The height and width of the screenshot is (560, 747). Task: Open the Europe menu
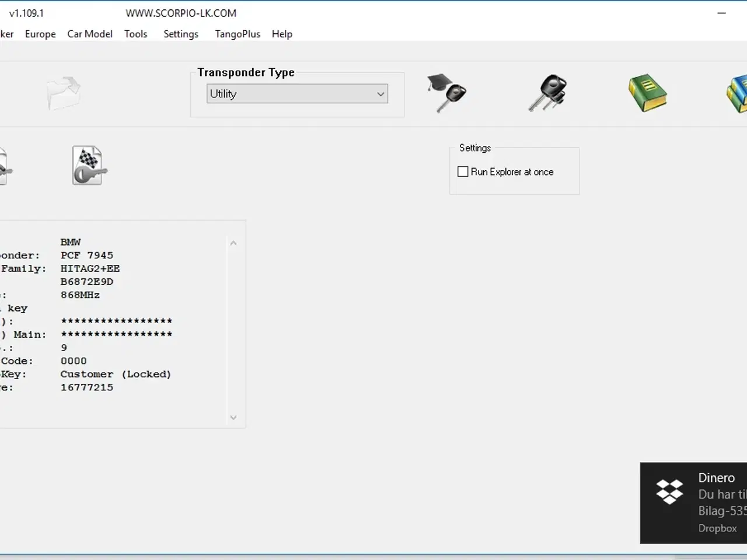[40, 34]
